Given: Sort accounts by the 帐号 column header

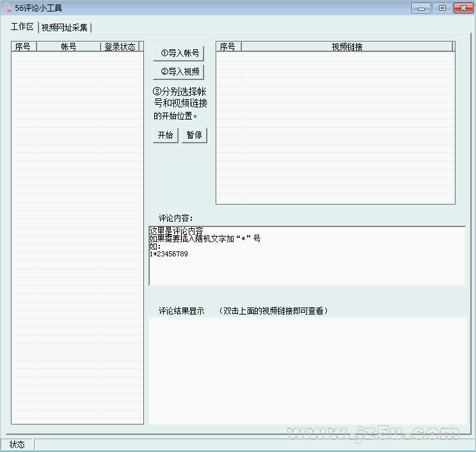Looking at the screenshot, I should point(69,47).
